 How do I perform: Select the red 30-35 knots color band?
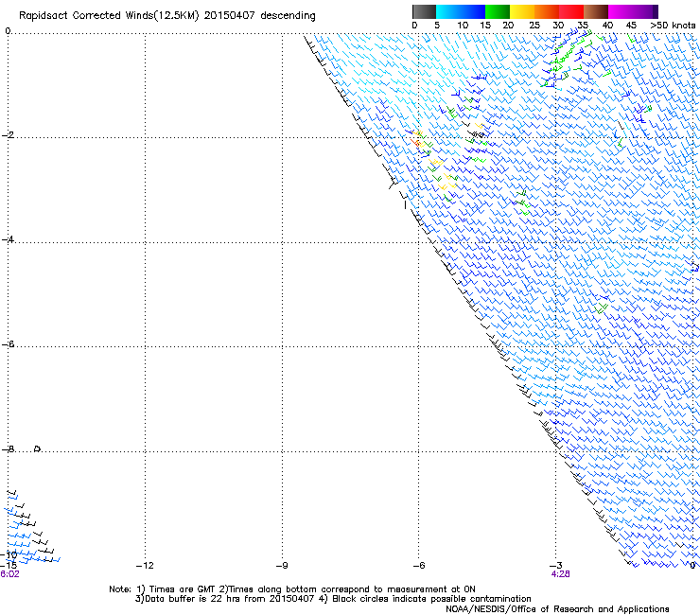click(571, 11)
